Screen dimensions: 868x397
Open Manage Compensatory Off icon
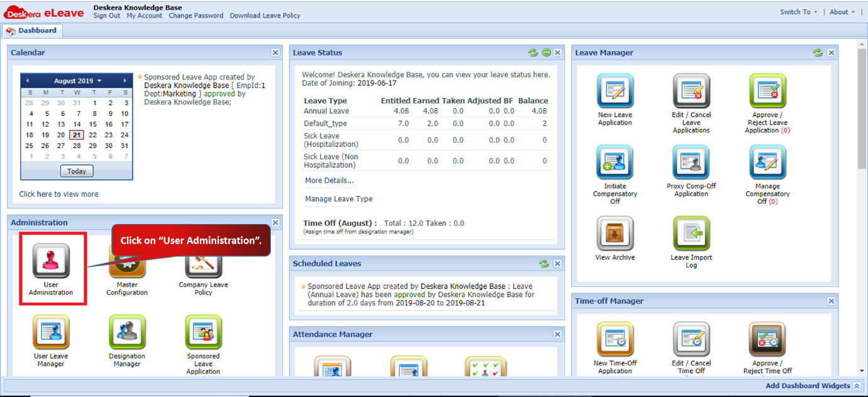(x=767, y=162)
